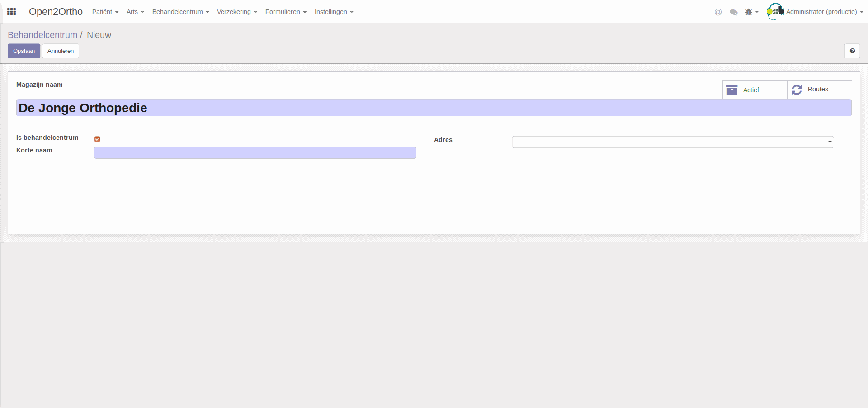Screen dimensions: 868x408
Task: Click the Open2Ortho headset logo
Action: click(775, 12)
